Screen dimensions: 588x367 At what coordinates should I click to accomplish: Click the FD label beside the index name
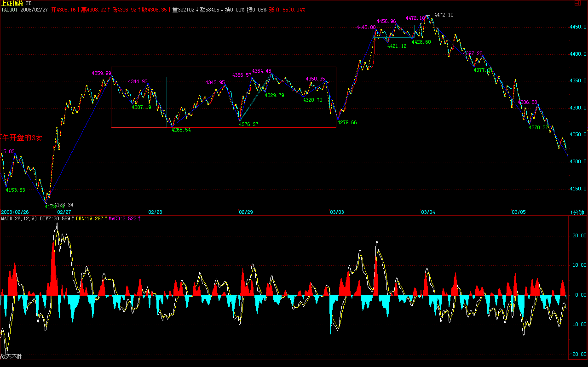[29, 3]
